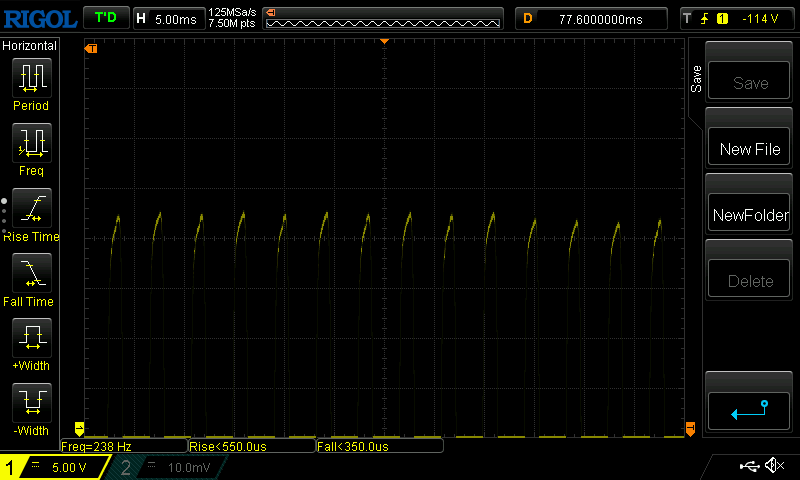Click the measurement menu page indicator dots

(4, 216)
